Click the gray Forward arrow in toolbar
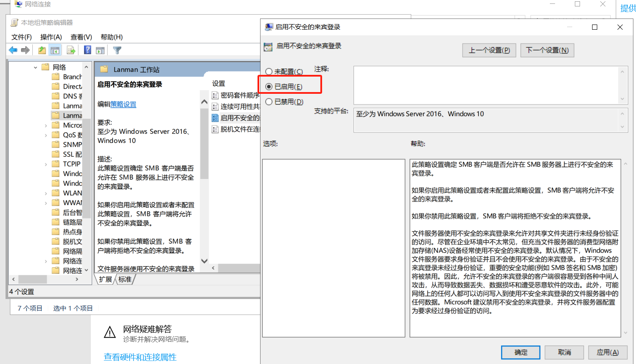Screen dimensions: 636x364 coord(25,50)
